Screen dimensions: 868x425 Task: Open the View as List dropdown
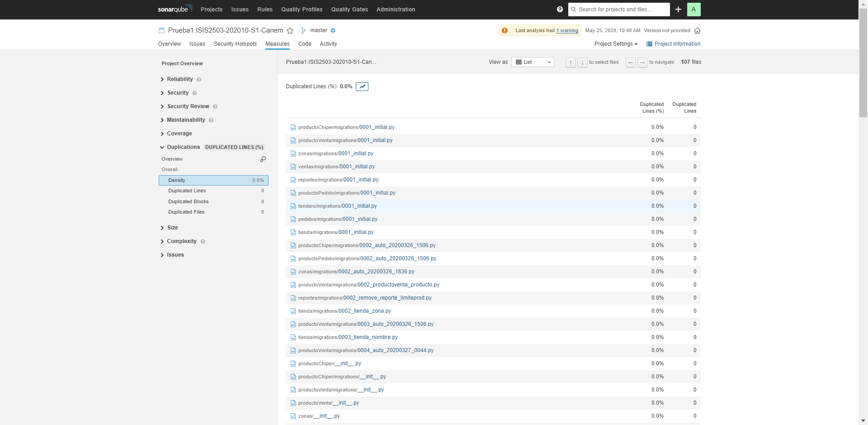click(x=533, y=62)
